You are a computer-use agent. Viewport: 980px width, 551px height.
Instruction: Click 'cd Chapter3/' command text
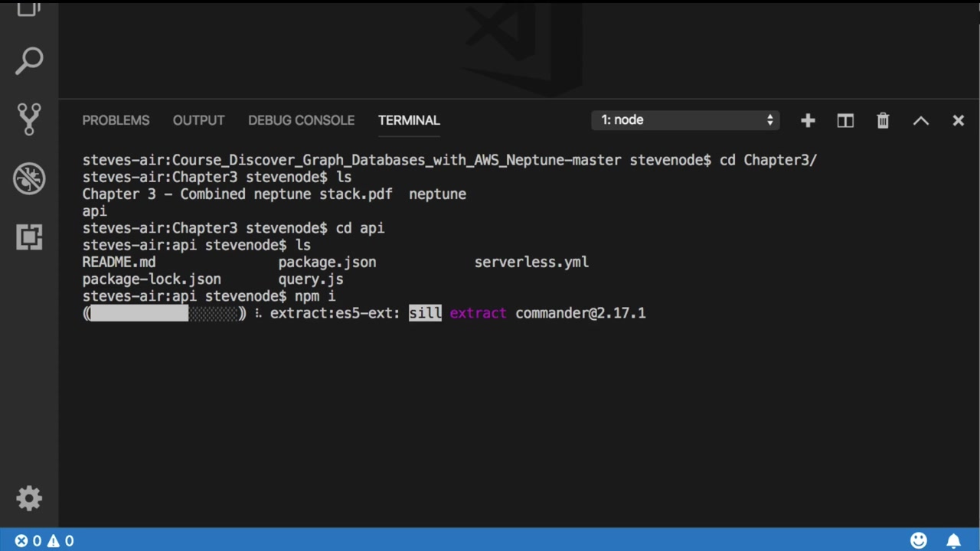769,160
